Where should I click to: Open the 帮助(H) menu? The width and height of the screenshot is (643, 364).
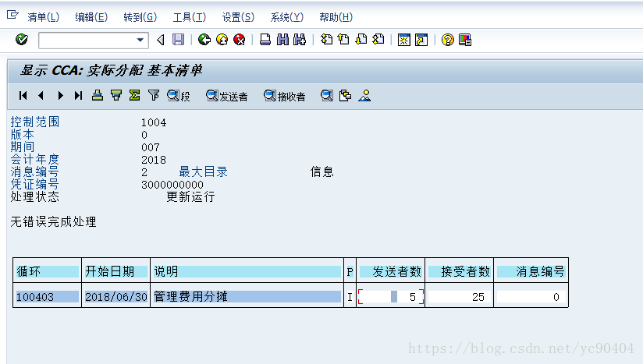point(336,17)
